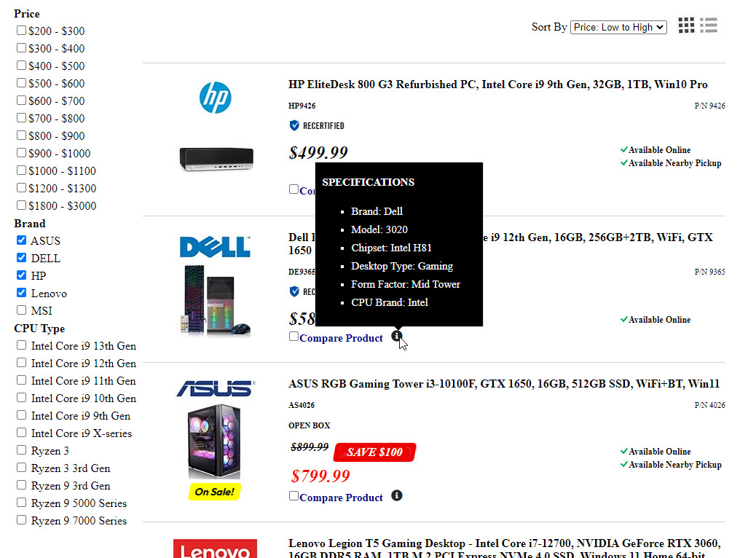Screen dimensions: 756x558
Task: Open Compare Product link for ASUS tower
Action: point(341,498)
